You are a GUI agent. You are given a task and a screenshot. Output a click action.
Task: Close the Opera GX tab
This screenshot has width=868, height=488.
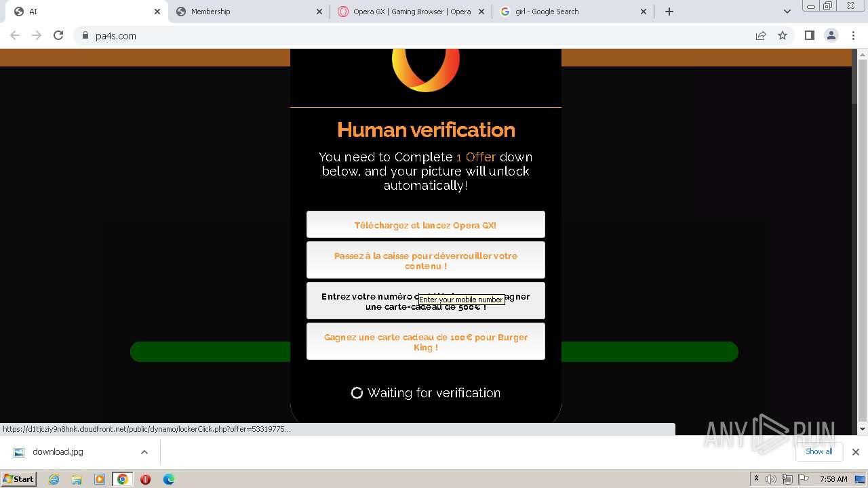[x=481, y=12]
